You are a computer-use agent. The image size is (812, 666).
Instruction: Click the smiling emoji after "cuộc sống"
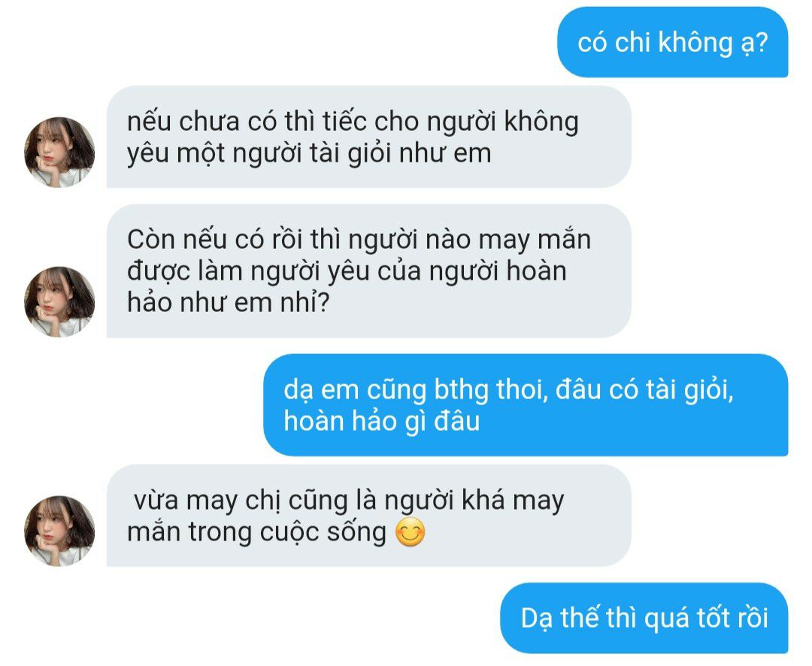[411, 533]
